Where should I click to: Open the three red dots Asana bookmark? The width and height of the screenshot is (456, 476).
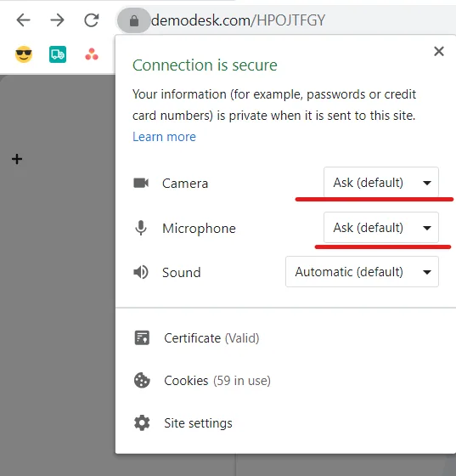tap(92, 54)
